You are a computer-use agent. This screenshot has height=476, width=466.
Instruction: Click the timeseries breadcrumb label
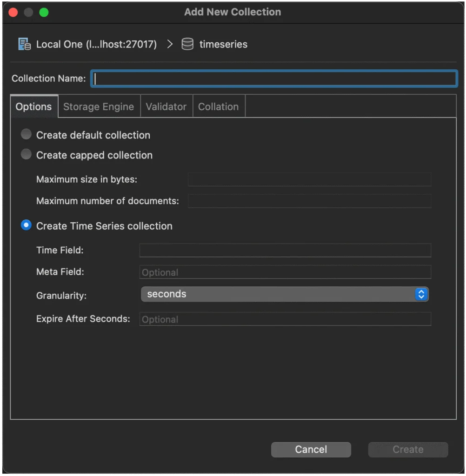pos(223,44)
